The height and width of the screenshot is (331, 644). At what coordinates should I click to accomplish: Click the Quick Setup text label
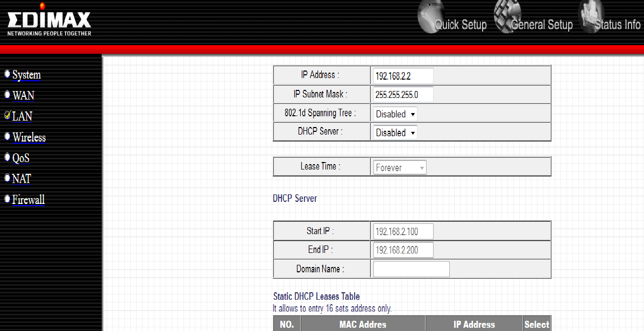click(x=461, y=25)
